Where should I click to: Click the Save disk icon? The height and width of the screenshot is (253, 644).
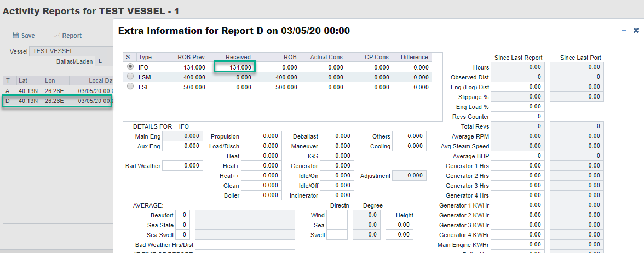coord(15,36)
